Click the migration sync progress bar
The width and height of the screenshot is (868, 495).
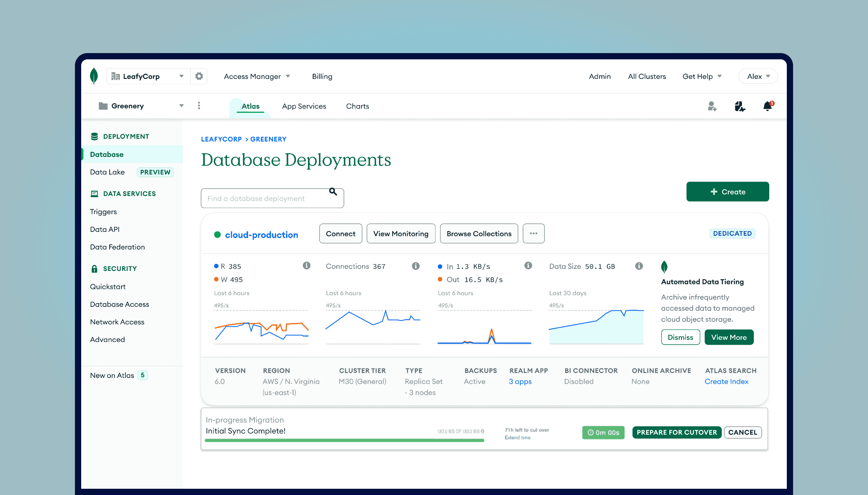point(344,440)
